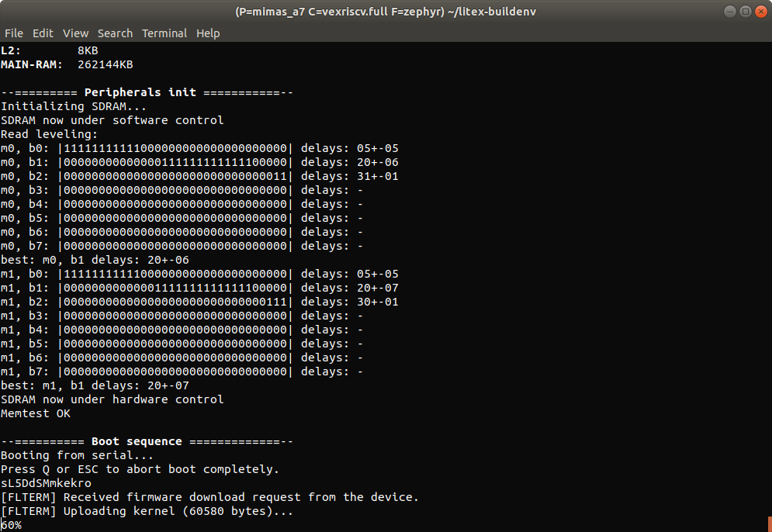Open the Terminal menu
Viewport: 772px width, 532px height.
[164, 33]
